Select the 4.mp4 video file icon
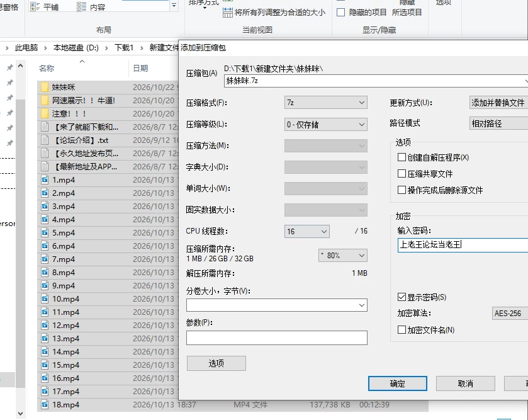528x420 pixels. click(x=45, y=220)
